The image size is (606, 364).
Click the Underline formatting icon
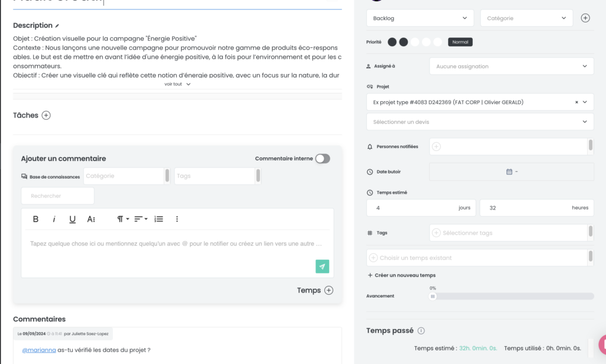72,219
